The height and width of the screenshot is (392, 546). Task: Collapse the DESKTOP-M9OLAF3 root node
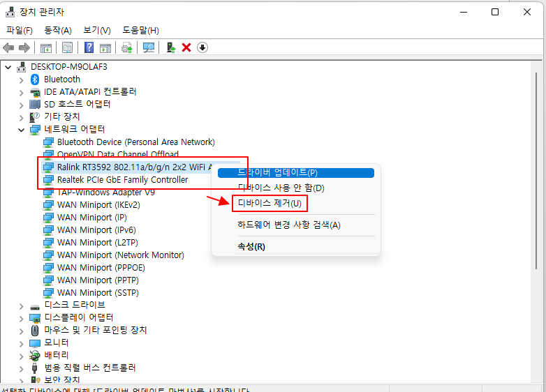click(8, 67)
